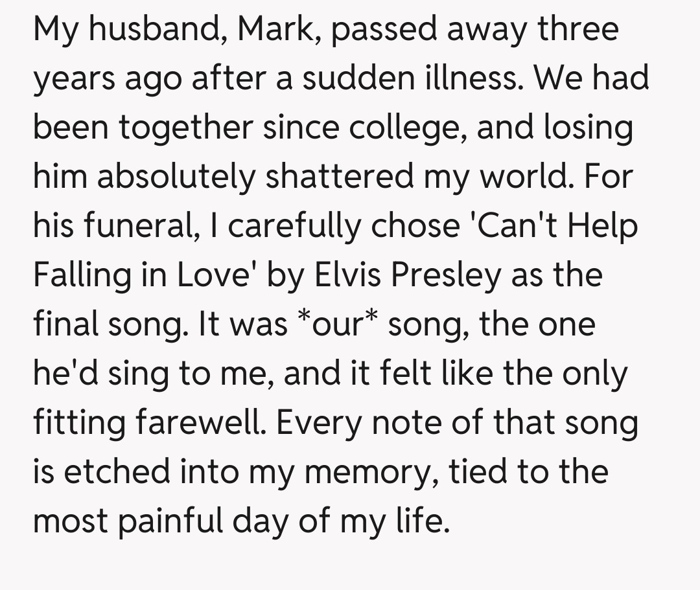700x590 pixels.
Task: Click the word "farewell"
Action: (203, 423)
